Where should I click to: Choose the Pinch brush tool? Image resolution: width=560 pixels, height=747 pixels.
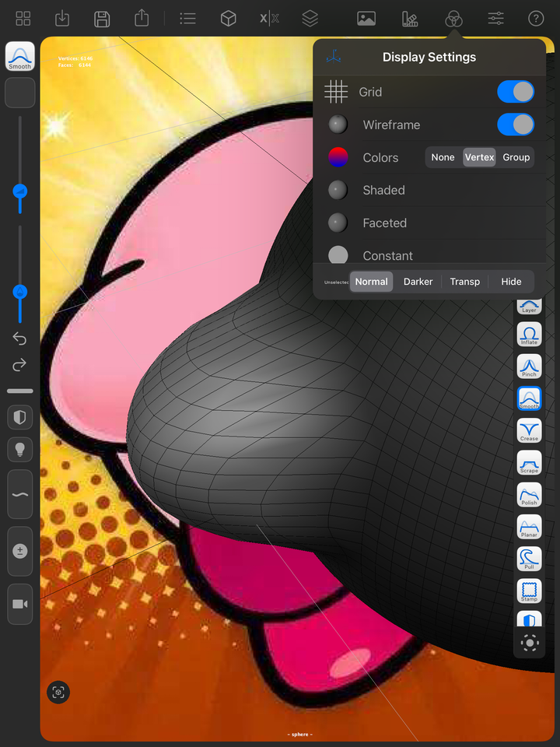529,366
